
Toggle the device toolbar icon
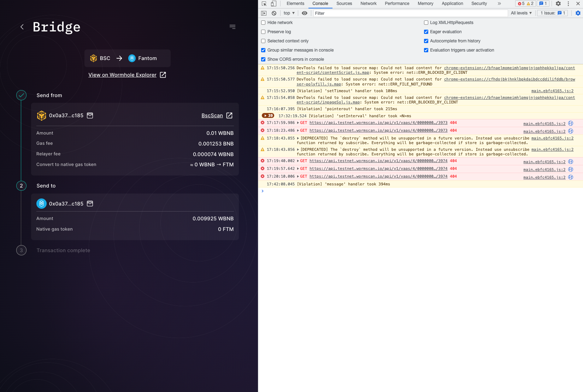pos(272,4)
